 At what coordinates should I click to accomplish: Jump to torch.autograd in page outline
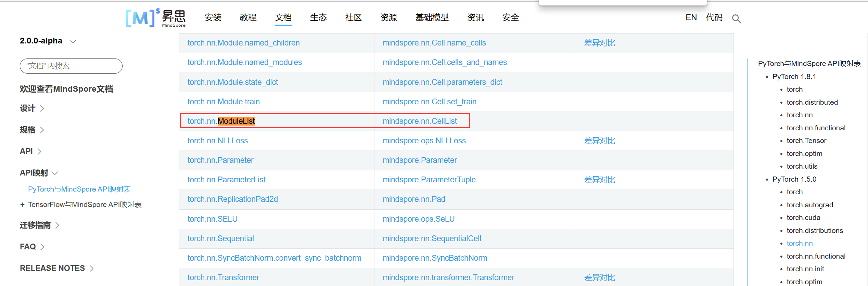[810, 205]
